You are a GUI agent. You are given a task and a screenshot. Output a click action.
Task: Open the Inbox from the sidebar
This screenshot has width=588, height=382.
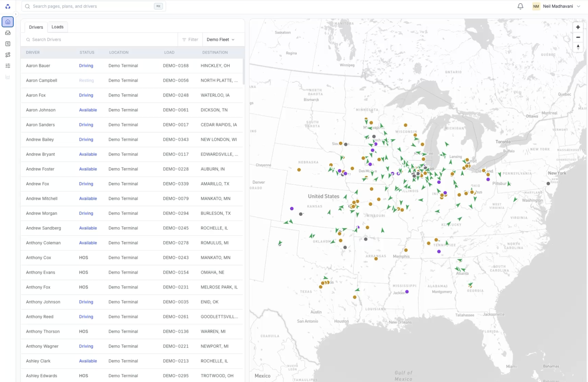point(8,33)
